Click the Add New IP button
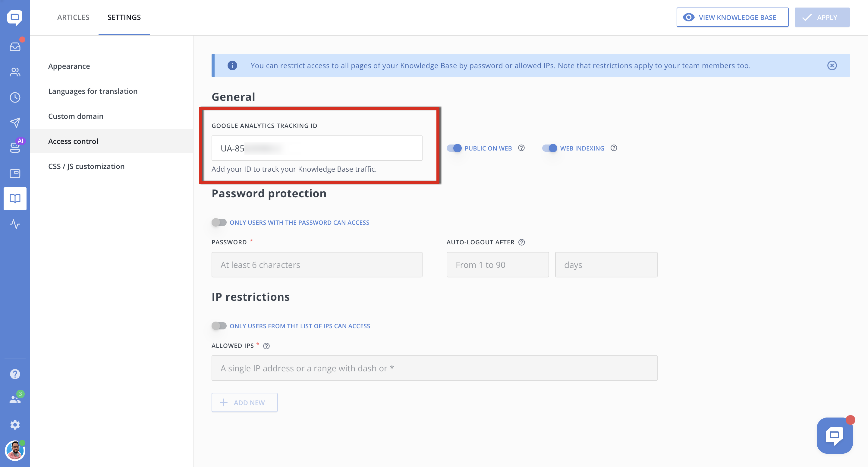868x467 pixels. tap(244, 402)
